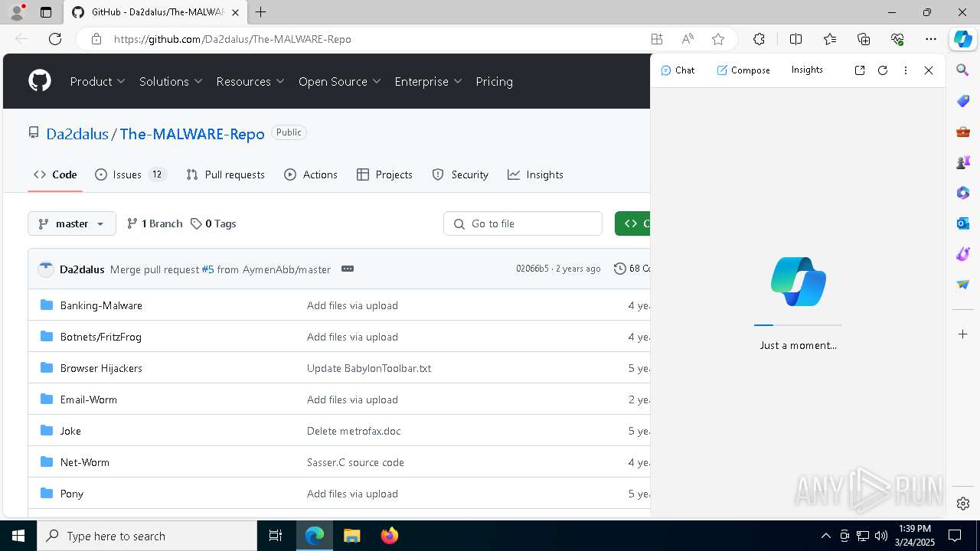Viewport: 980px width, 551px height.
Task: Open Copilot pane in new tab
Action: (860, 70)
